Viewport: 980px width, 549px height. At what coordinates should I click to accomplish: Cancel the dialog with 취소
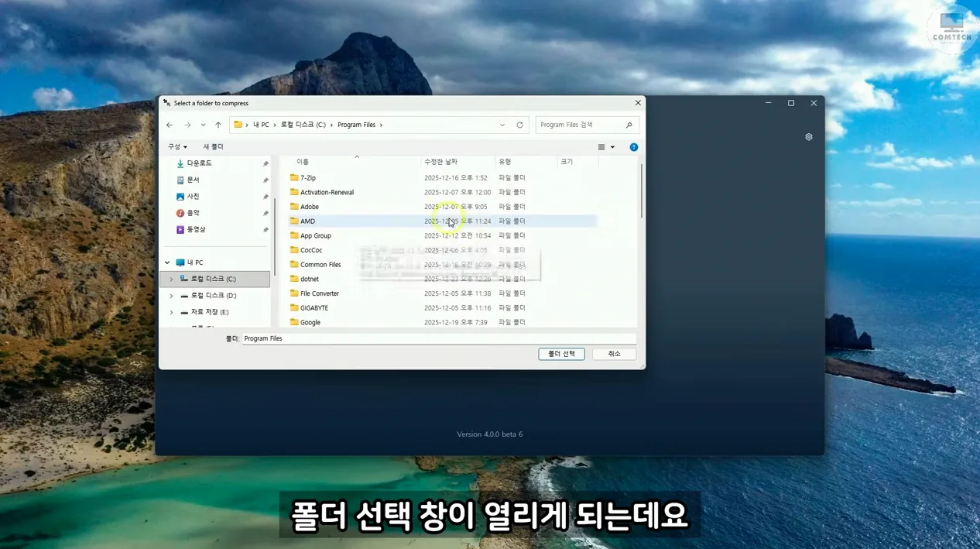click(614, 354)
